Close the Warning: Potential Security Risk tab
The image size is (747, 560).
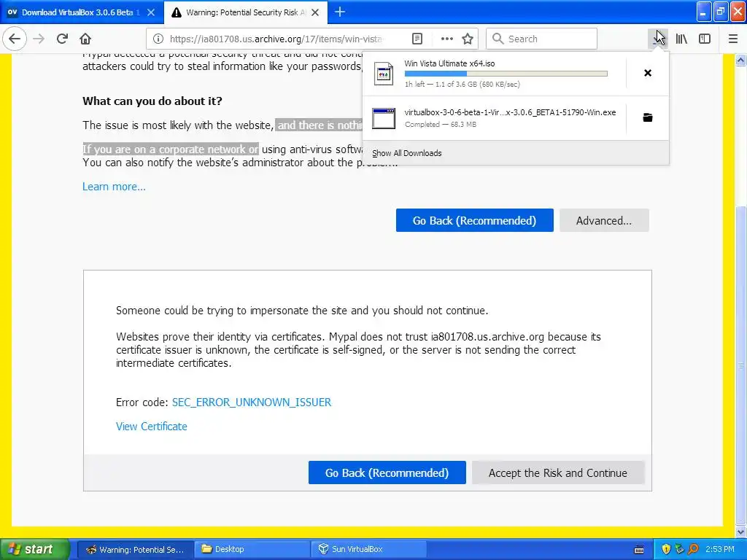[315, 12]
